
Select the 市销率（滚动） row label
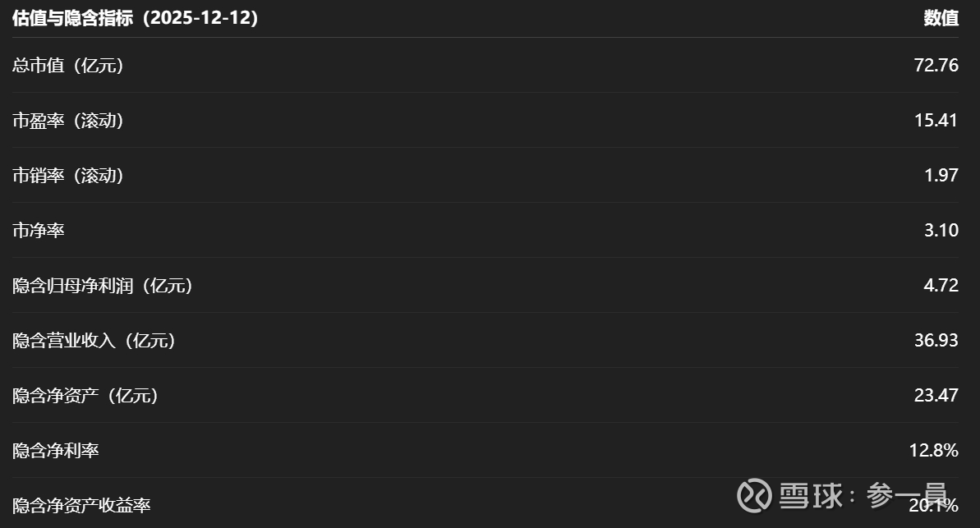point(68,176)
